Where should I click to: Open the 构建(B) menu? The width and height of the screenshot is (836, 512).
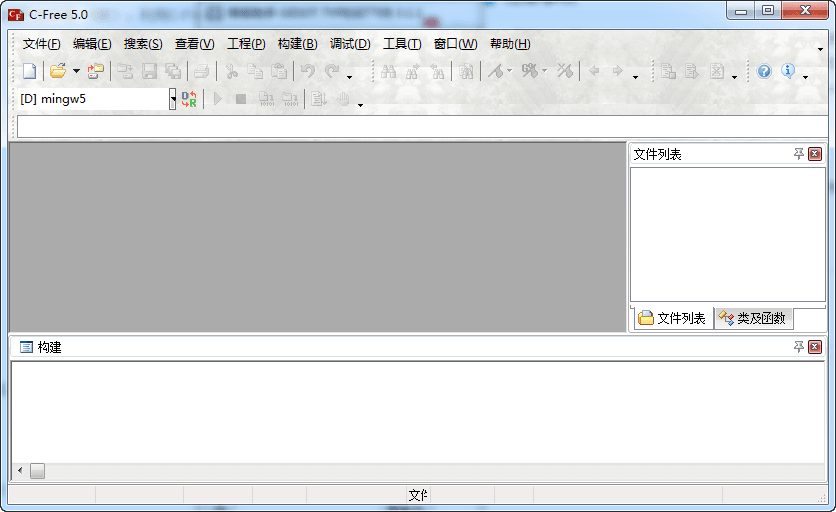(298, 44)
